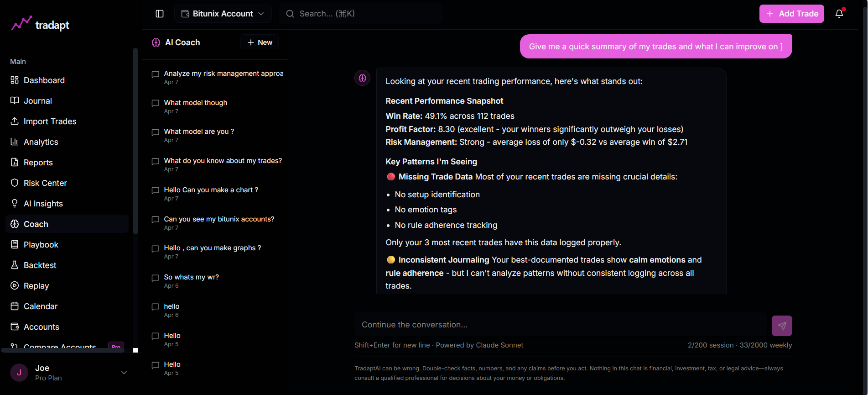Click the send message arrow icon

point(782,326)
